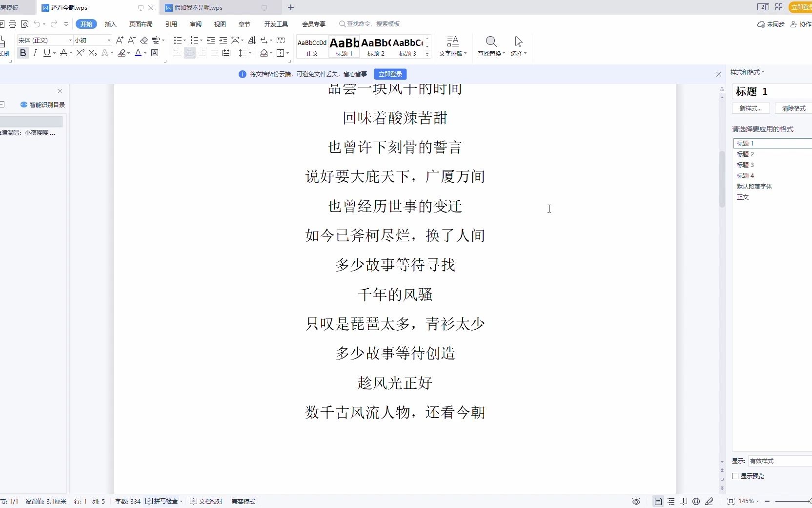812x508 pixels.
Task: Switch to the 视图 ribbon tab
Action: [220, 24]
